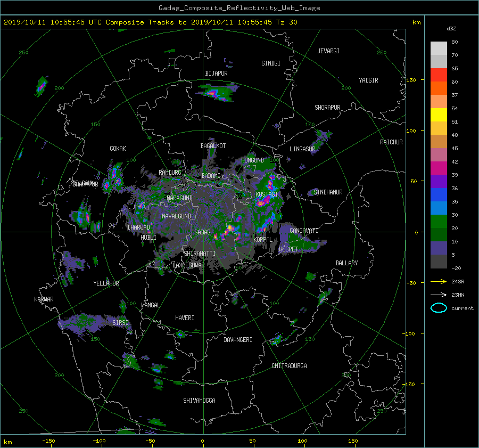
Task: Click the '0' tick on the bottom km axis
Action: (202, 441)
